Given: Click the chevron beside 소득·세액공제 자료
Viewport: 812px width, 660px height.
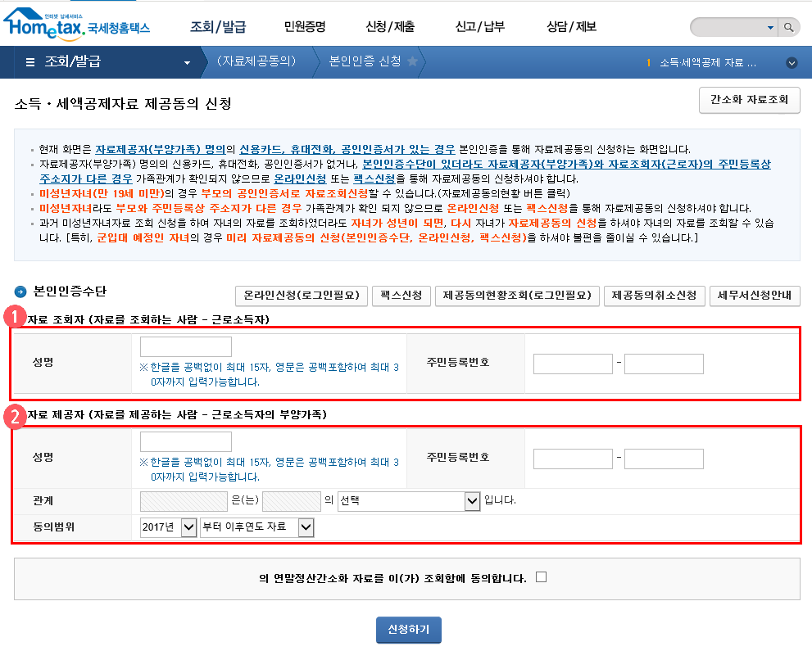Looking at the screenshot, I should [x=791, y=62].
